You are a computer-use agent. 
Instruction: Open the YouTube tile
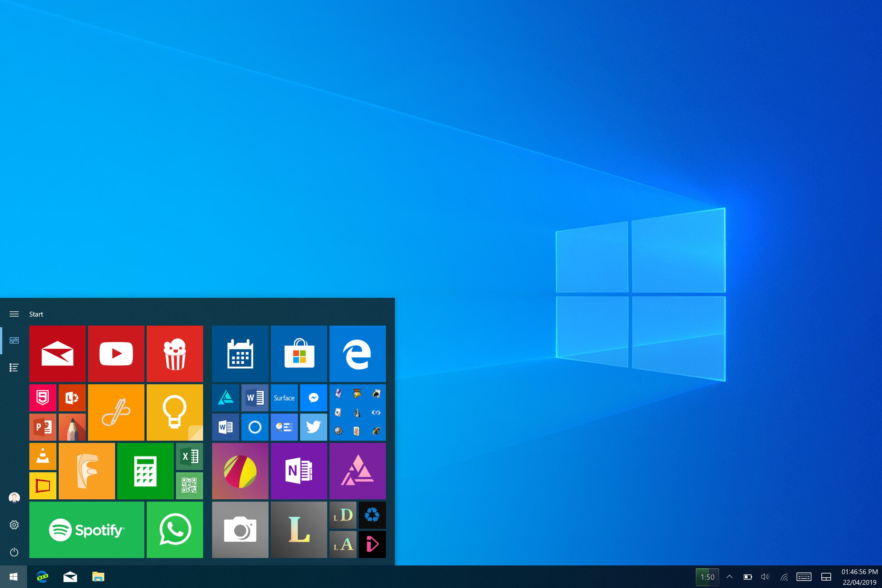click(x=116, y=353)
